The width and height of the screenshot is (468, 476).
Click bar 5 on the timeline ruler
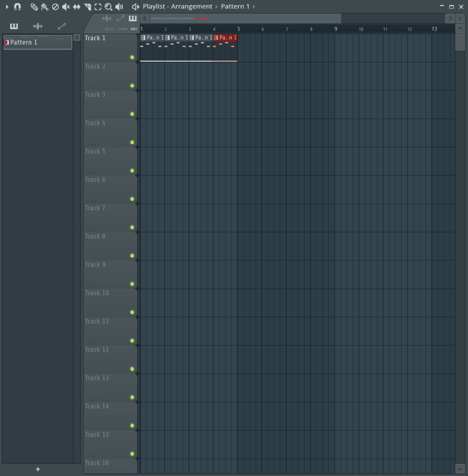[x=238, y=29]
